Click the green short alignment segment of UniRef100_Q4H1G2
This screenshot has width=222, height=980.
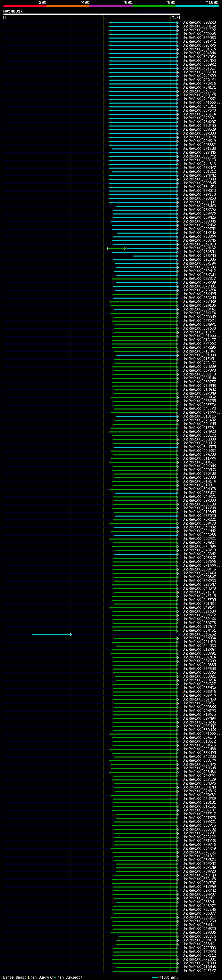[117, 248]
